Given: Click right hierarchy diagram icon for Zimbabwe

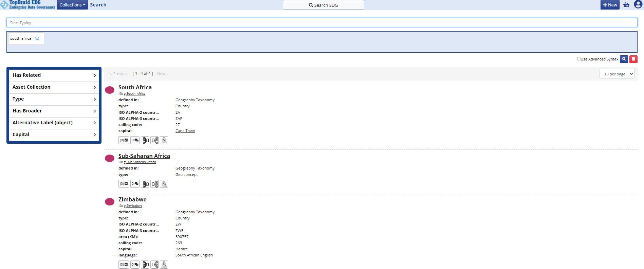Looking at the screenshot, I should coord(155,265).
